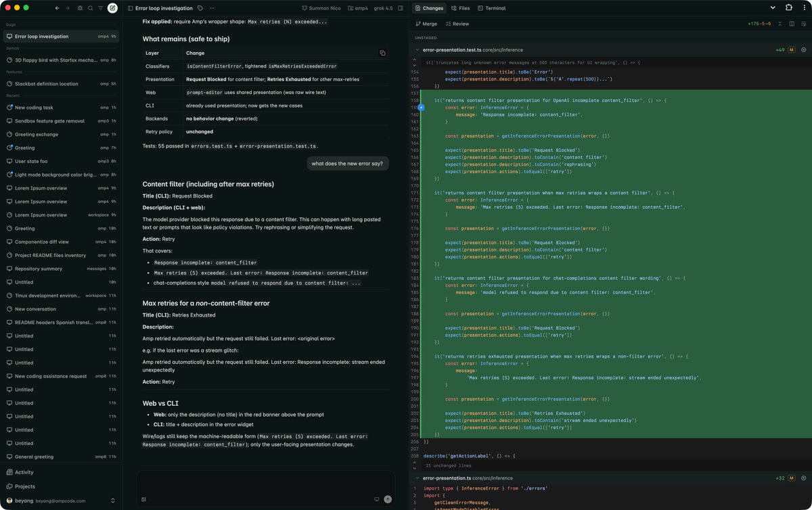Click the collapse all diffs icon
Image resolution: width=812 pixels, height=510 pixels.
click(x=780, y=24)
